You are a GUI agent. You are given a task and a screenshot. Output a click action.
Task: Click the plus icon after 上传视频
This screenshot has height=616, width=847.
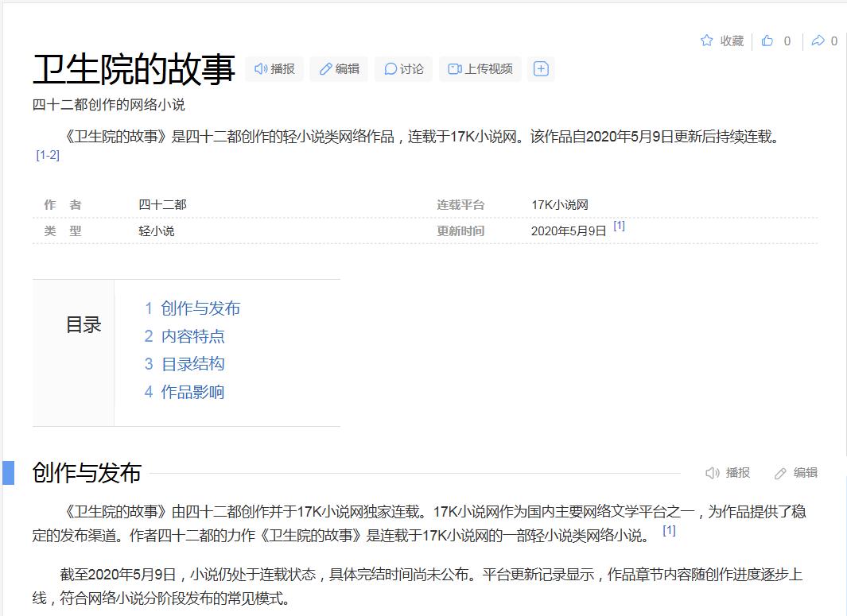click(x=541, y=69)
